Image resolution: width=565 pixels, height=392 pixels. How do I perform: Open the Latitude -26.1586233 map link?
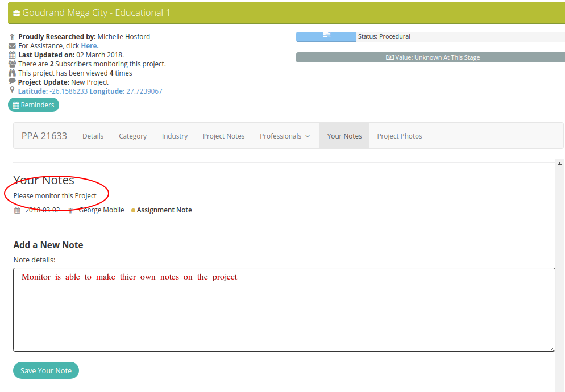(x=53, y=91)
